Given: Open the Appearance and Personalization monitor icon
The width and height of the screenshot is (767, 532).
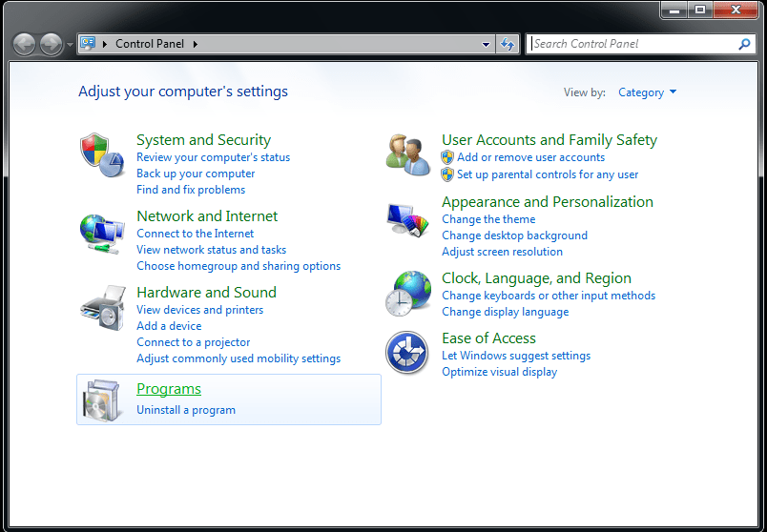Looking at the screenshot, I should coord(408,221).
